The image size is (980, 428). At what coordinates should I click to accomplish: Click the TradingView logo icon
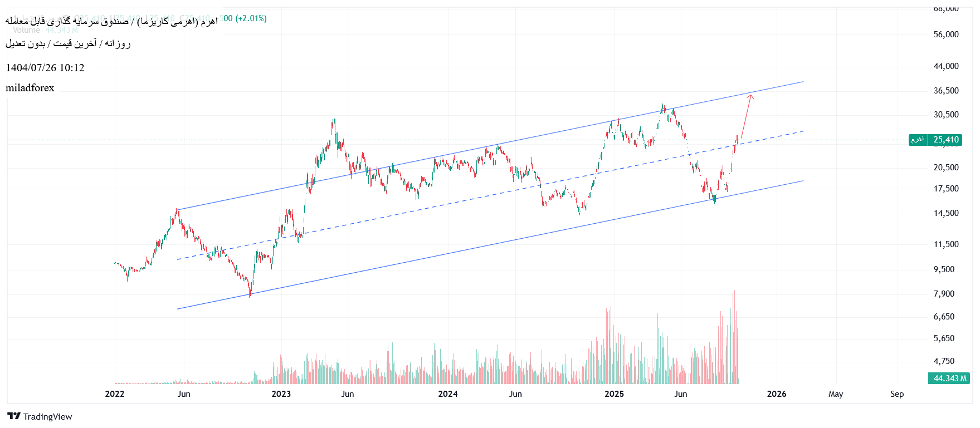click(x=13, y=416)
